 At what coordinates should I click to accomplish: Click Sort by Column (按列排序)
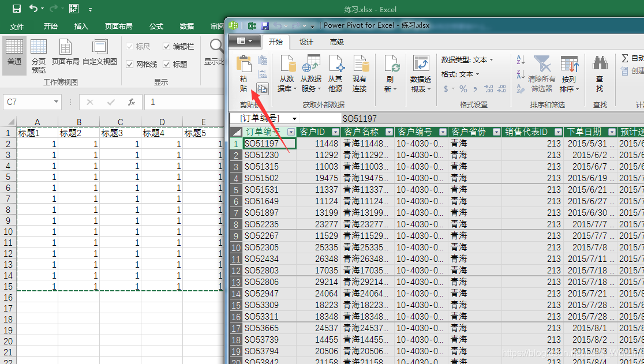[569, 74]
